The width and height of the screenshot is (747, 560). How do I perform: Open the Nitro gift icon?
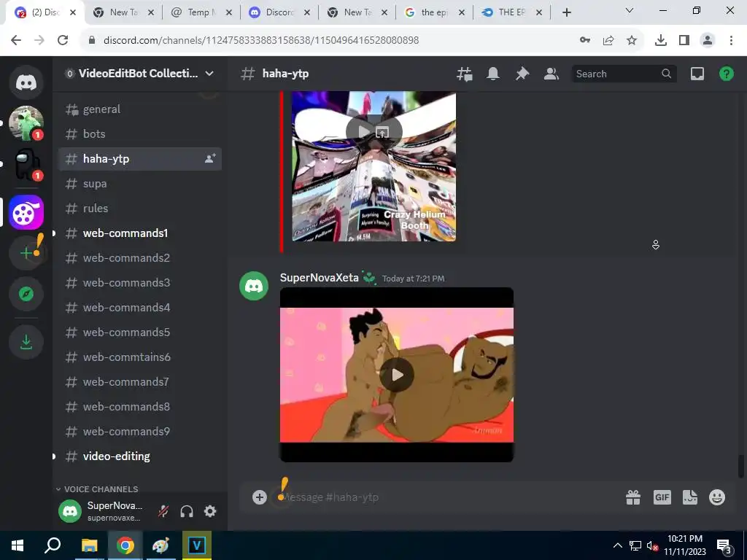(633, 497)
